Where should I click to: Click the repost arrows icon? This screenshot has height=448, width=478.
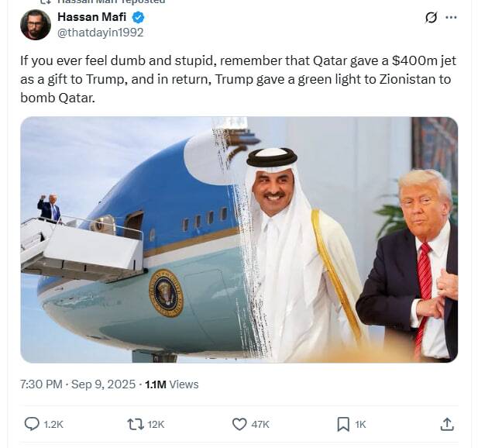tap(136, 424)
